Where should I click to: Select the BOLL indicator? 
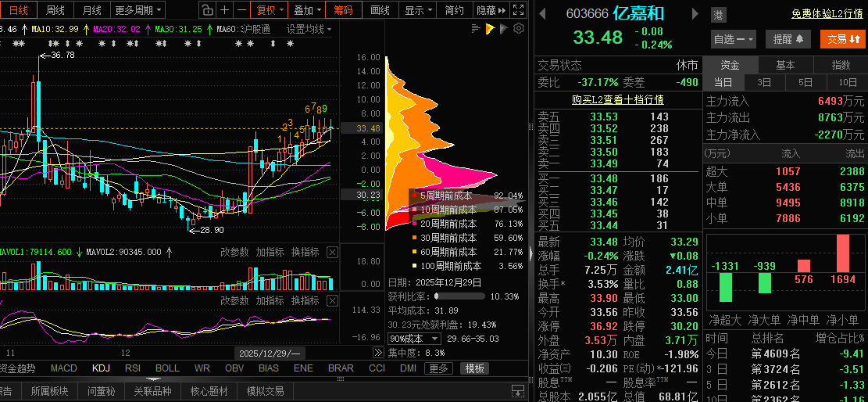click(167, 368)
